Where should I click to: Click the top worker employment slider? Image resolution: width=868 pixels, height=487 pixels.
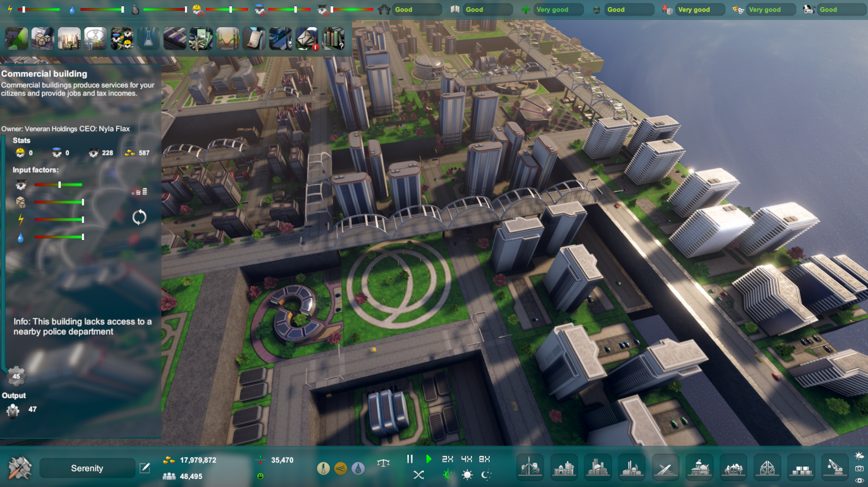pyautogui.click(x=227, y=10)
